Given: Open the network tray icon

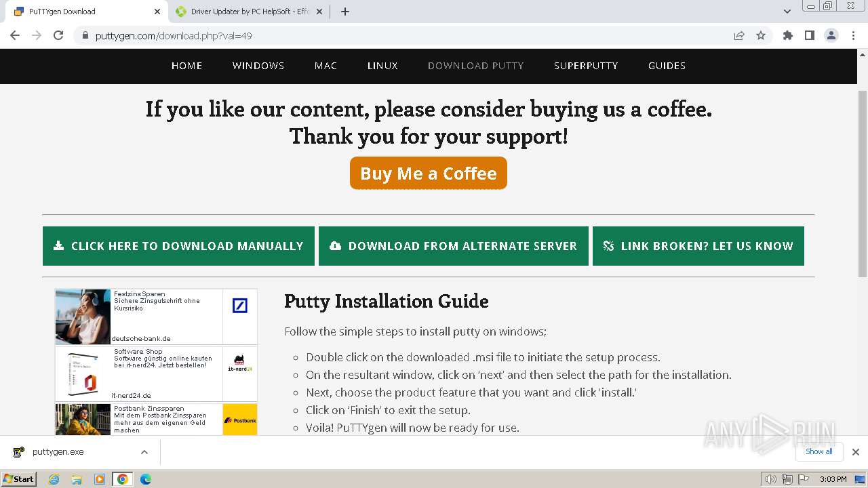Looking at the screenshot, I should point(787,479).
